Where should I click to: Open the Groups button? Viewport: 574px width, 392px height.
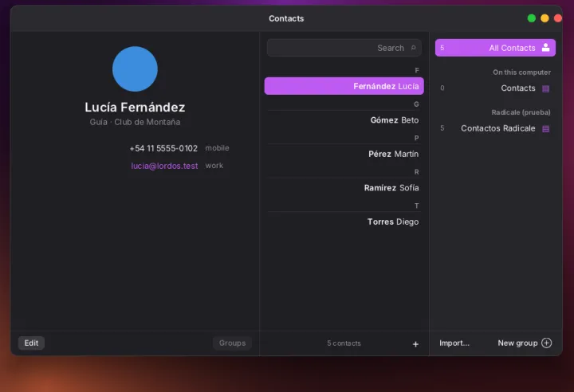point(232,343)
